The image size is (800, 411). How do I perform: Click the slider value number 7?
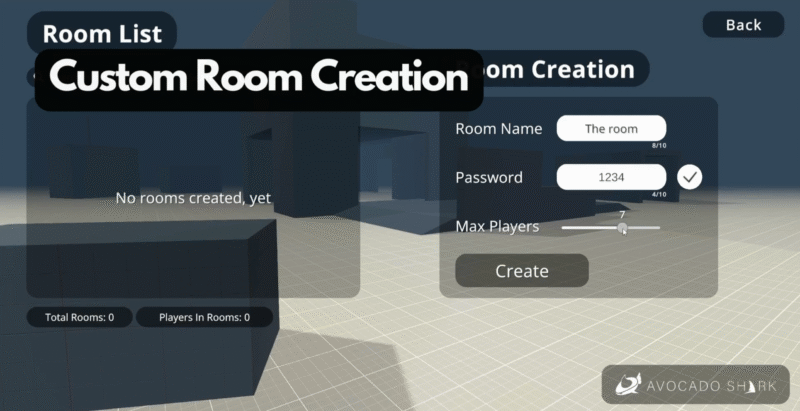[x=622, y=214]
